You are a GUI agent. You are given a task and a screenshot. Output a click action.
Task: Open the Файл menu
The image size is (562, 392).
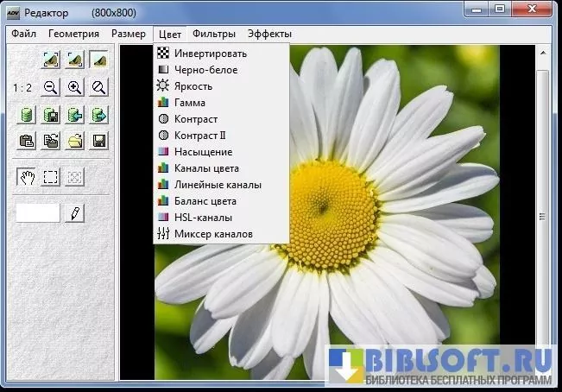point(23,34)
